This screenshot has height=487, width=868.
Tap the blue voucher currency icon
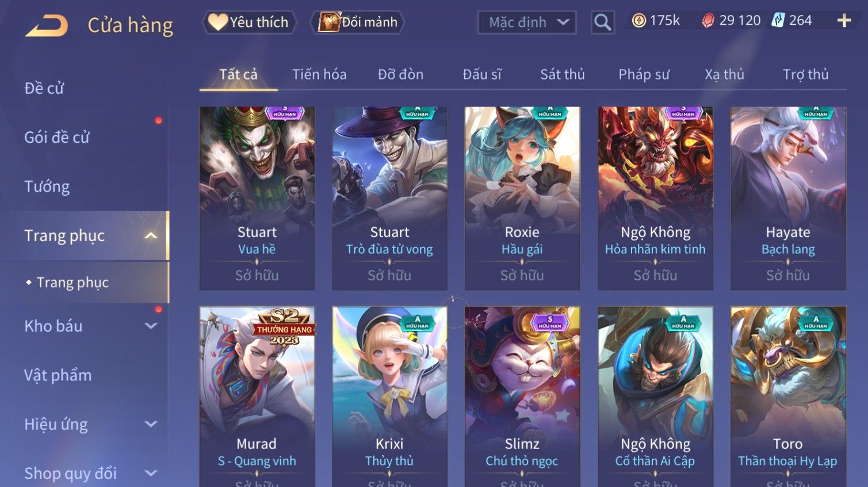778,21
